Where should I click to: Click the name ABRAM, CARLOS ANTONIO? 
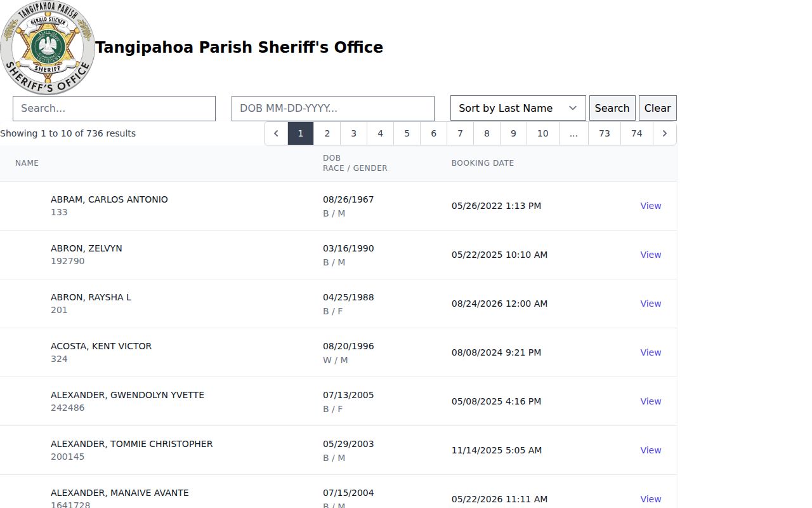[x=109, y=199]
